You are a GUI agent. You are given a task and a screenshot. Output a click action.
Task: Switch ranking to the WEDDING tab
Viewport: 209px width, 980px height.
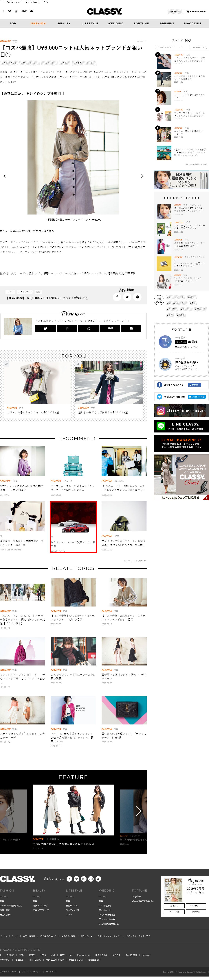166,48
